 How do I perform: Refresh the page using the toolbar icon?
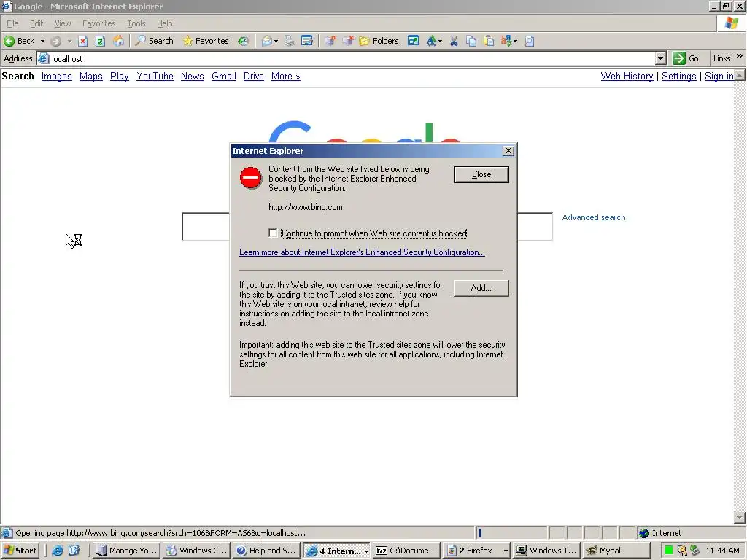[100, 41]
